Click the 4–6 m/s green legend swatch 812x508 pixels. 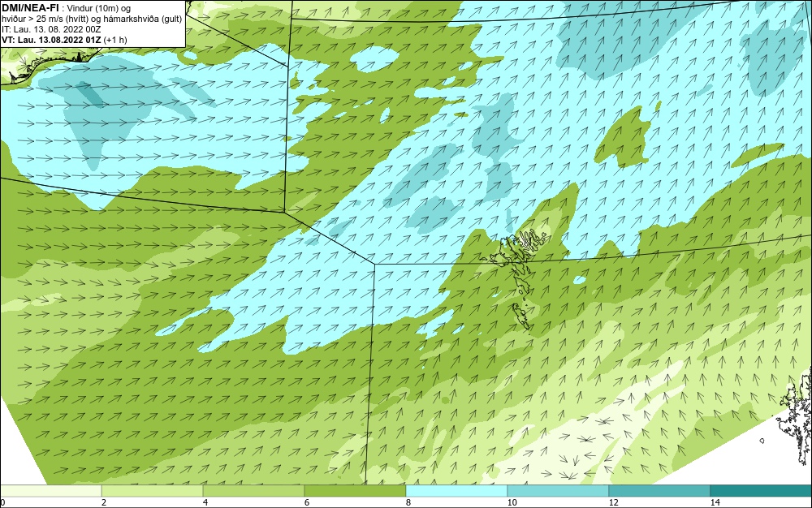[x=253, y=491]
